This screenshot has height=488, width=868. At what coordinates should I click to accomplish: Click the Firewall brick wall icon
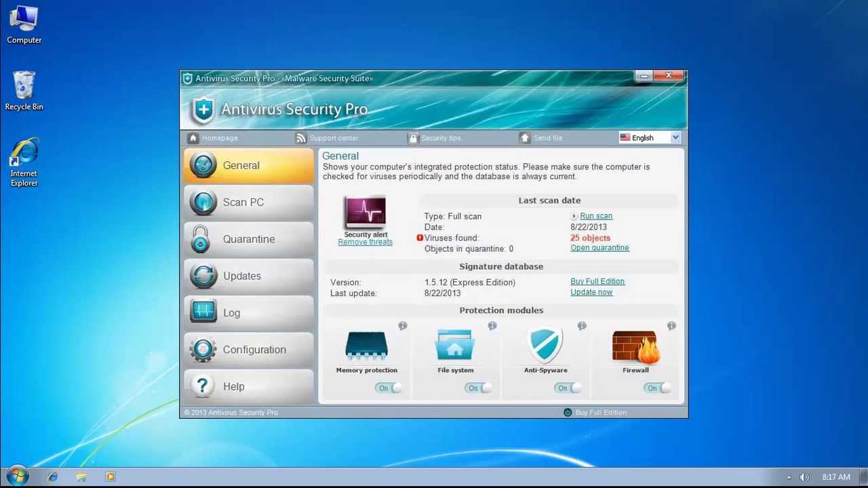635,347
